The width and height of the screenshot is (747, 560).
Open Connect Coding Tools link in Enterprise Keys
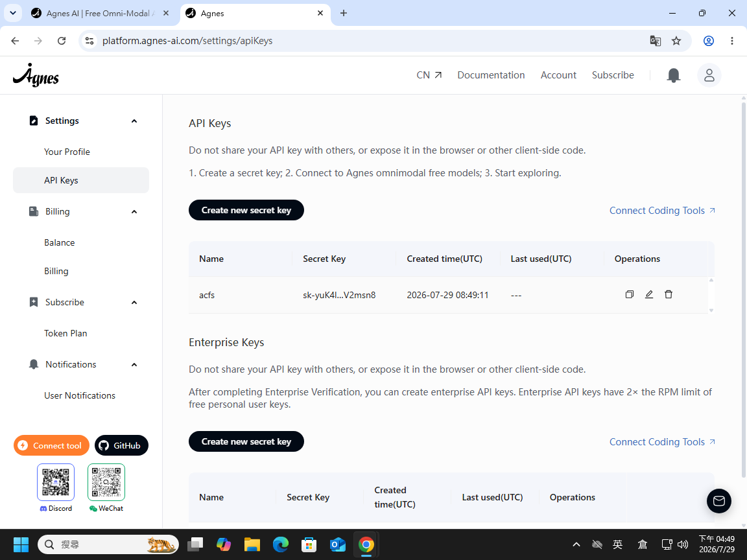[x=662, y=442]
